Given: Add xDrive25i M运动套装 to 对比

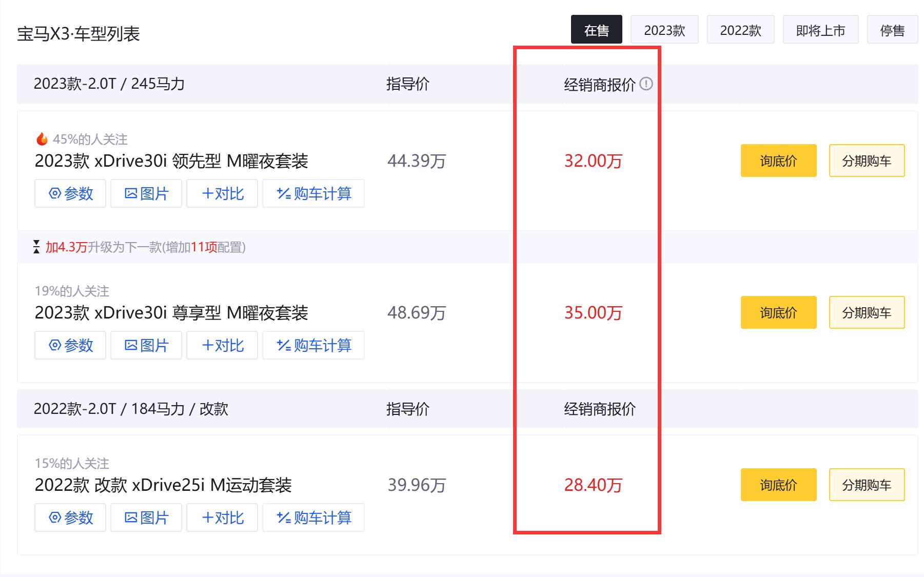Looking at the screenshot, I should point(222,518).
